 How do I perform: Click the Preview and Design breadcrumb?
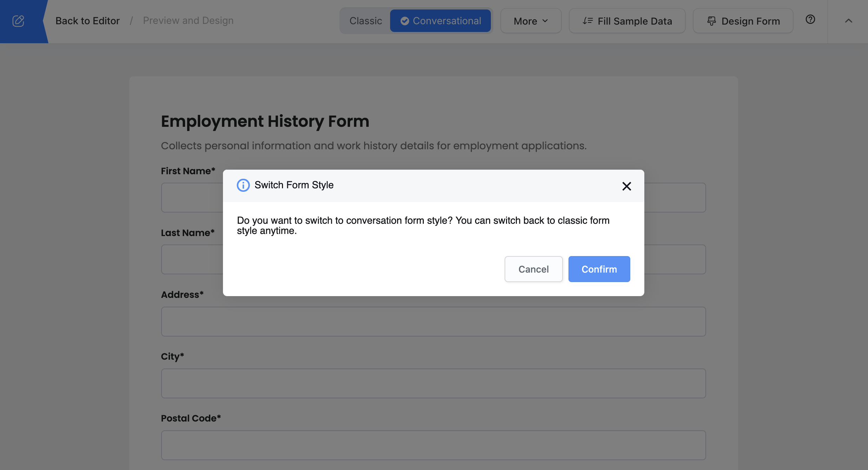coord(188,21)
